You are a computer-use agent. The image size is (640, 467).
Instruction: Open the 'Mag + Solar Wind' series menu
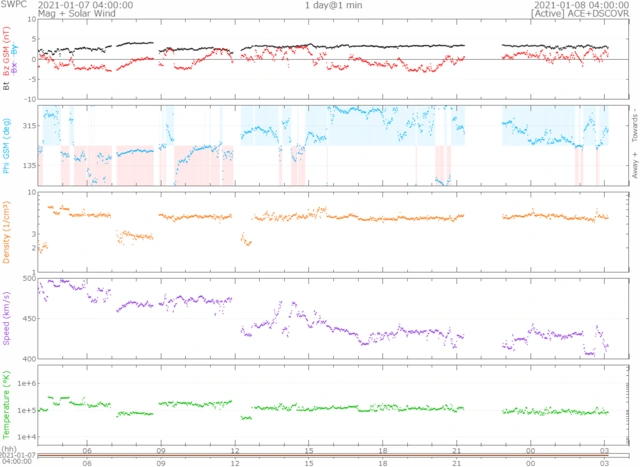pyautogui.click(x=76, y=13)
